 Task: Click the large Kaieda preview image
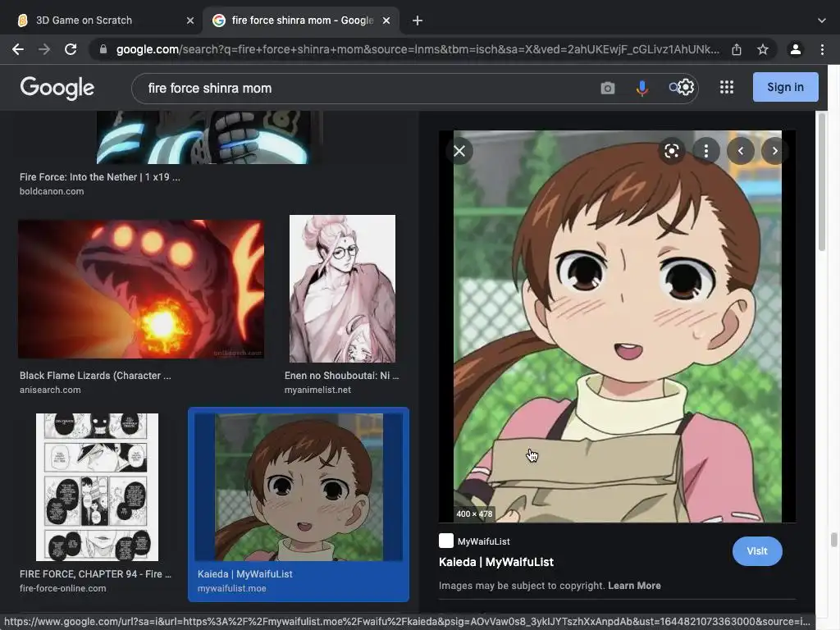tap(617, 326)
